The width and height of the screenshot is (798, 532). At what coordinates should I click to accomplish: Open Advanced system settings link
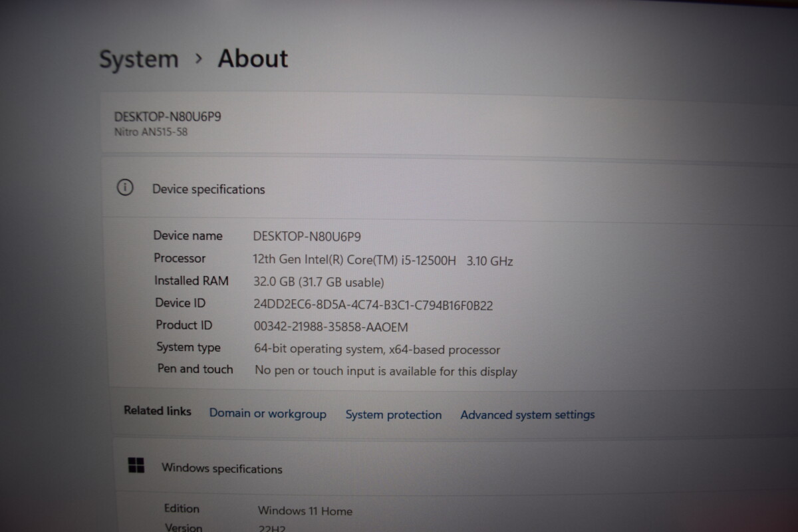[x=528, y=415]
